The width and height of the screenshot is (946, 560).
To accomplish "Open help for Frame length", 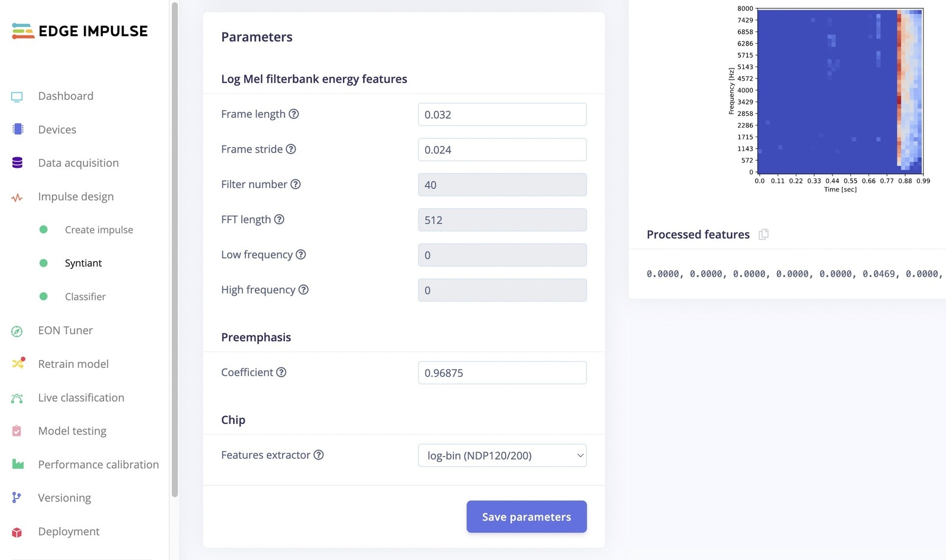I will pos(294,114).
